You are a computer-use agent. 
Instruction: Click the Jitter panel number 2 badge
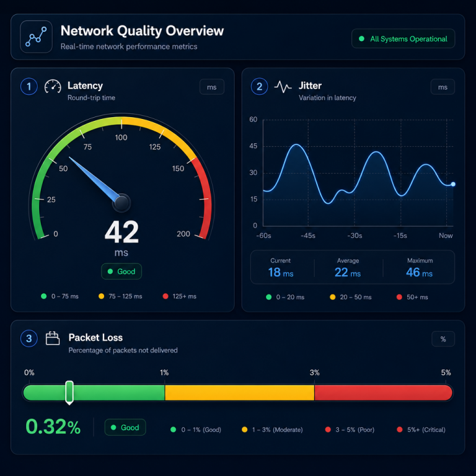[x=260, y=87]
